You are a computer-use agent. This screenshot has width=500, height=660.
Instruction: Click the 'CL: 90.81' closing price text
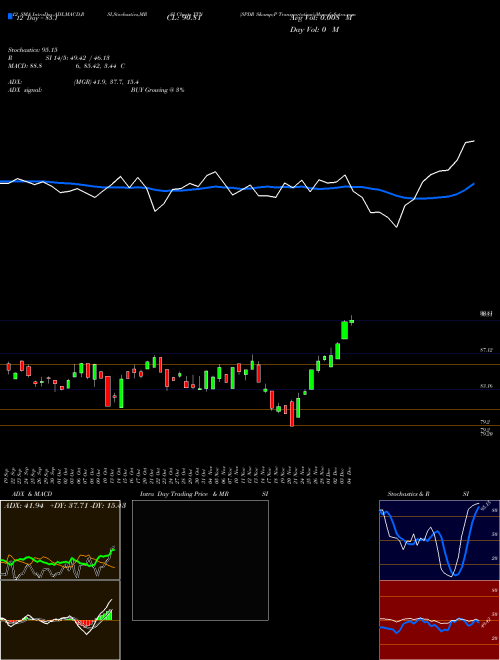click(184, 18)
